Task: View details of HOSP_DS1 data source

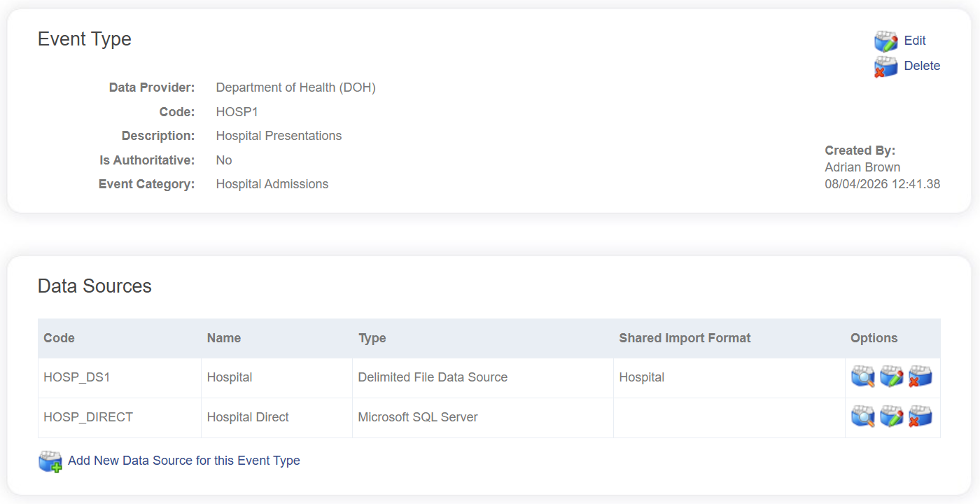Action: [862, 377]
